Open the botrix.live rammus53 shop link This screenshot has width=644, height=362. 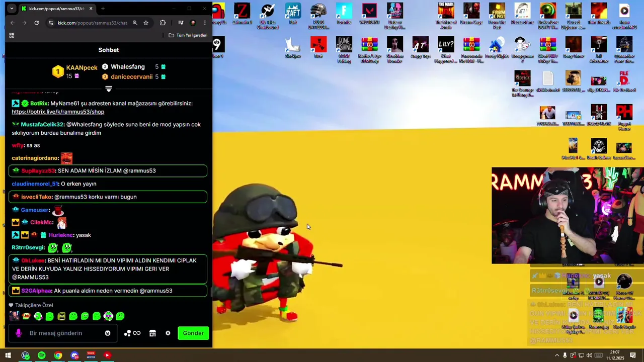pyautogui.click(x=58, y=112)
